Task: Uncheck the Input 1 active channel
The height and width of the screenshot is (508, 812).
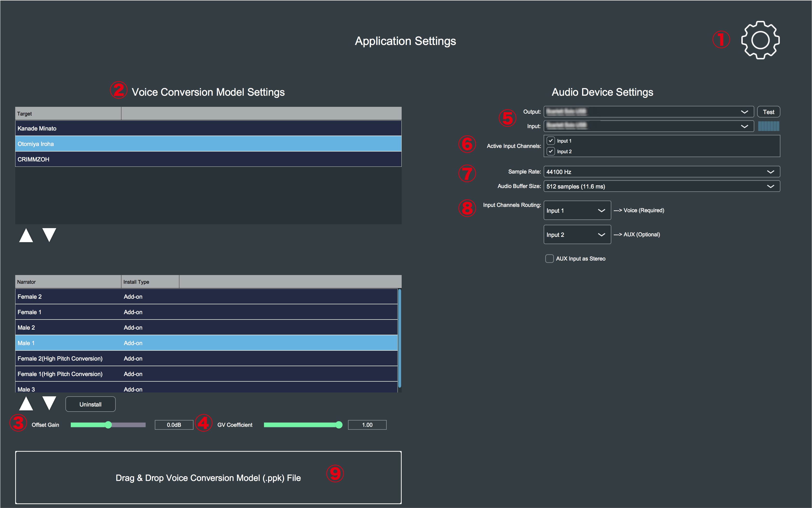Action: [x=550, y=141]
